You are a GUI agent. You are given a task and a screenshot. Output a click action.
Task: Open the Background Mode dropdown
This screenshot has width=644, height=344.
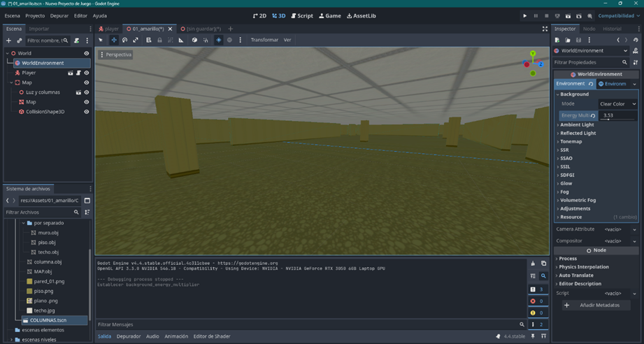click(617, 103)
